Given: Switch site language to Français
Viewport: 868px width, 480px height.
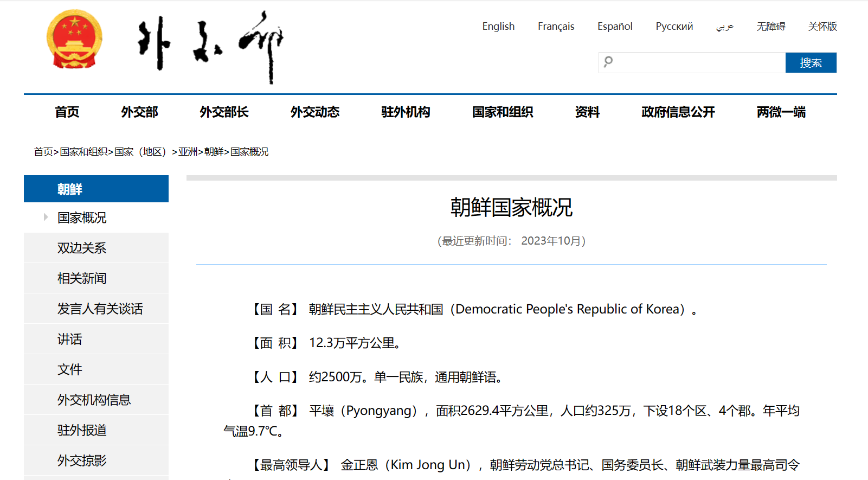Looking at the screenshot, I should coord(556,27).
